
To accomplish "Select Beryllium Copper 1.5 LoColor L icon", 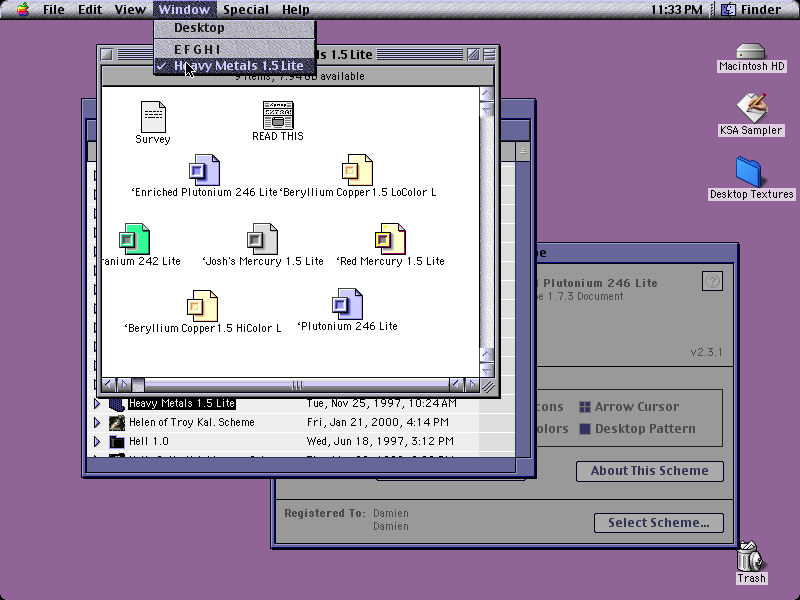I will (x=357, y=170).
